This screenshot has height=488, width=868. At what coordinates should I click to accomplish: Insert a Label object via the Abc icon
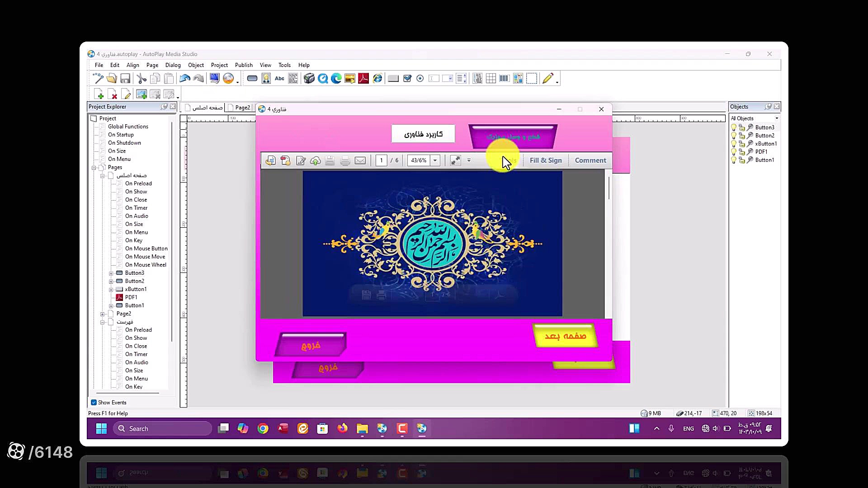click(279, 79)
